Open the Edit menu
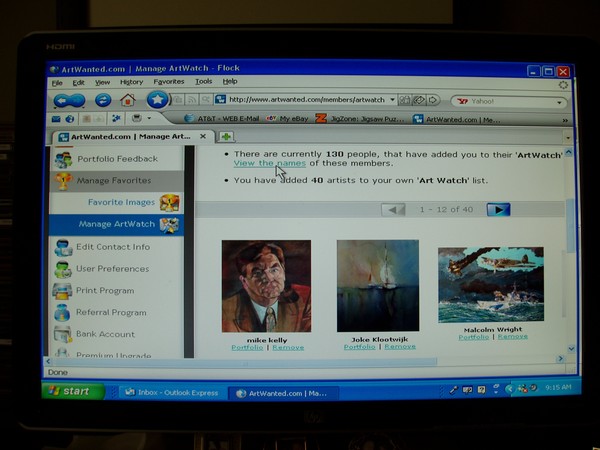The height and width of the screenshot is (450, 600). [78, 83]
